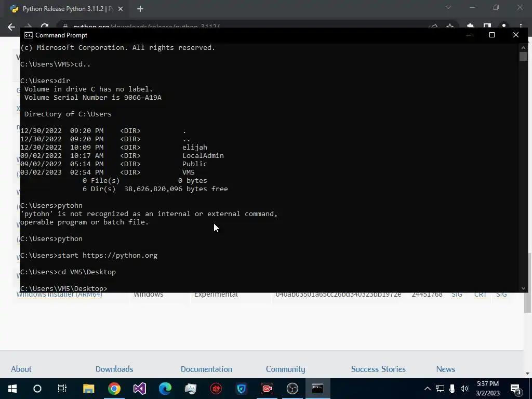Click Command Prompt scrollbar down arrow
532x399 pixels.
click(523, 288)
